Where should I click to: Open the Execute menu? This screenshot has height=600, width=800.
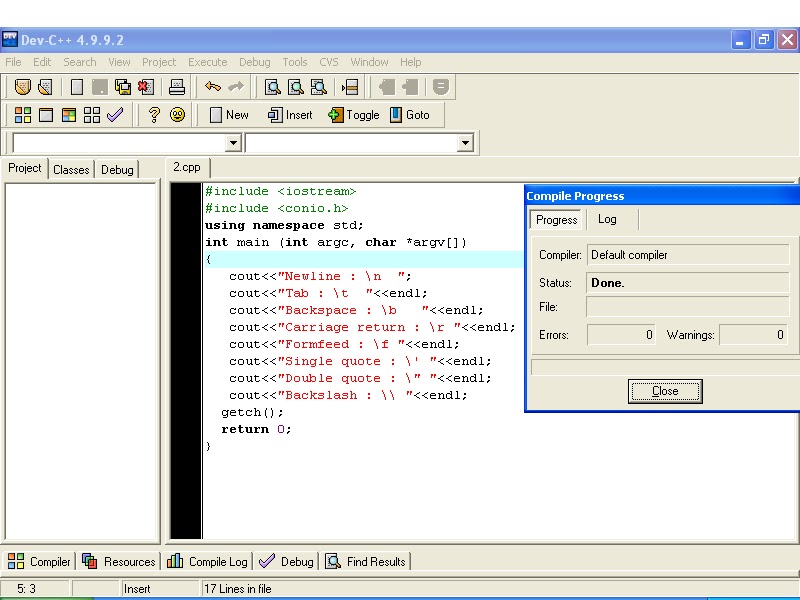[x=208, y=62]
